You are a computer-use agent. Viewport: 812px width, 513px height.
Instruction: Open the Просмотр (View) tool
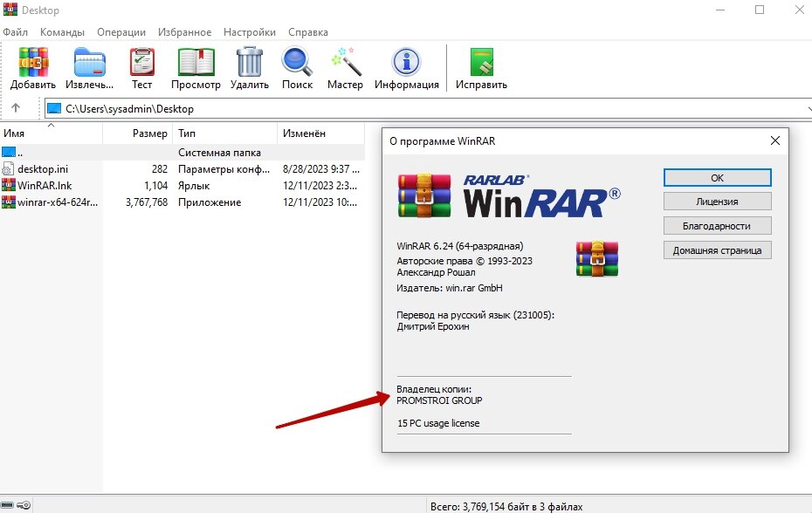click(x=196, y=62)
